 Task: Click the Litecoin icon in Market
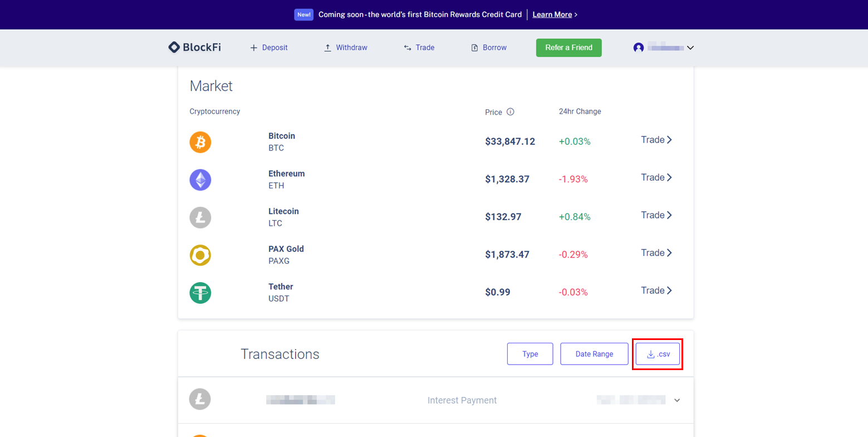(200, 217)
